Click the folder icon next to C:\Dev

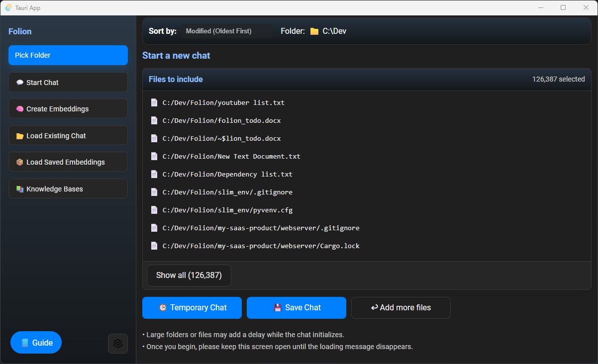click(x=314, y=31)
